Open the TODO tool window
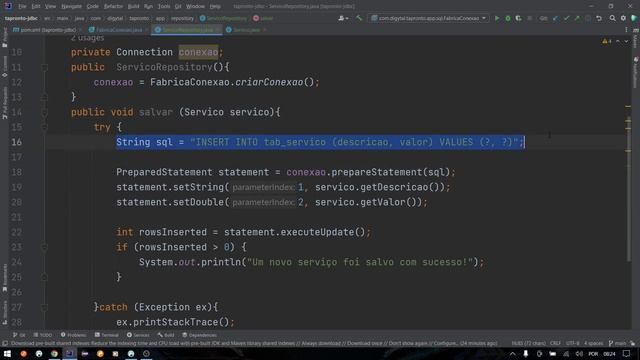 pos(42,335)
